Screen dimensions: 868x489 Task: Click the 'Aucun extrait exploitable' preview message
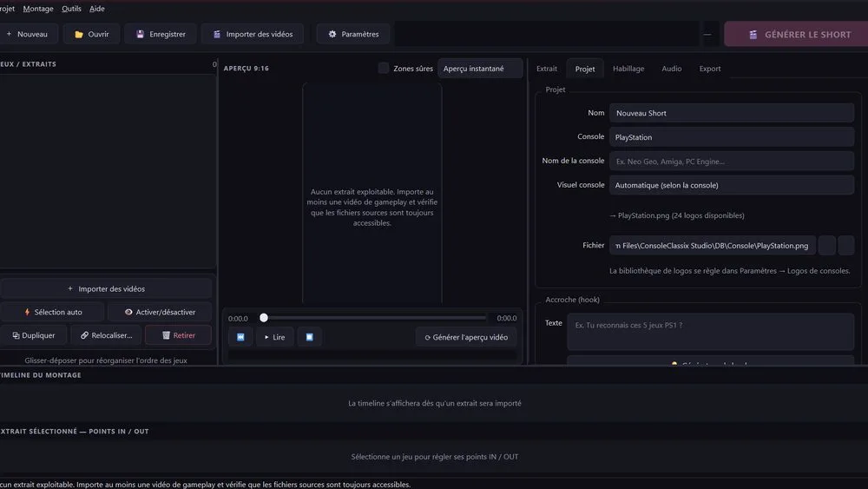[372, 207]
